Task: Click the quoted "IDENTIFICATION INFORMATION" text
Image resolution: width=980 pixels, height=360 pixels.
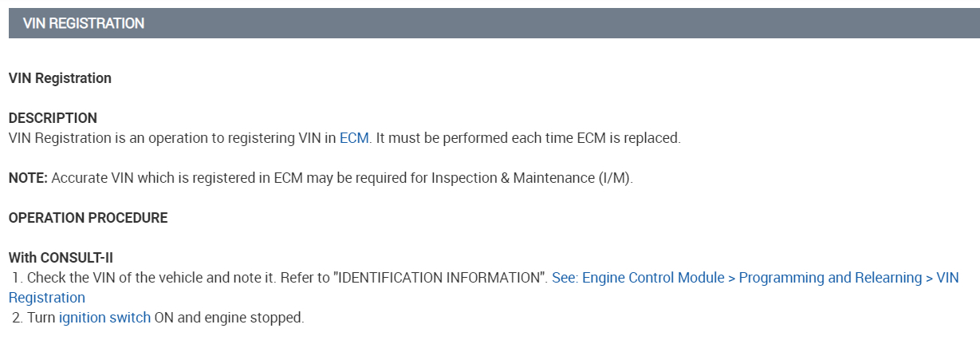Action: [439, 278]
